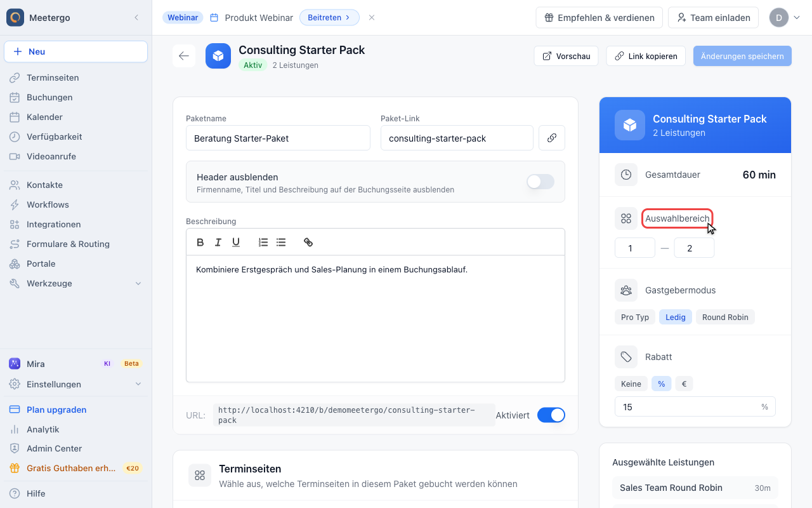Apply italic formatting in description editor
Viewport: 812px width, 508px height.
click(218, 242)
